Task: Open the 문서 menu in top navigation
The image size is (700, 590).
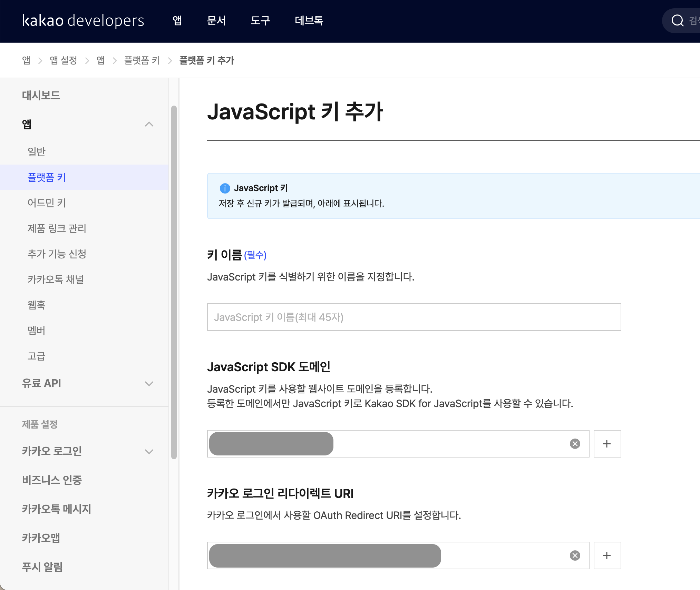Action: click(216, 21)
